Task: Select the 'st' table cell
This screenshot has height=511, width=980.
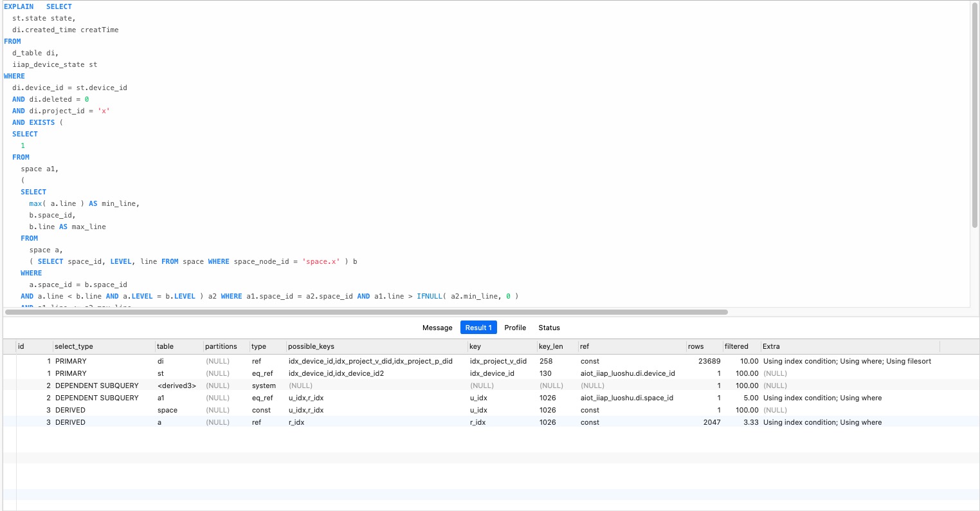Action: 161,373
